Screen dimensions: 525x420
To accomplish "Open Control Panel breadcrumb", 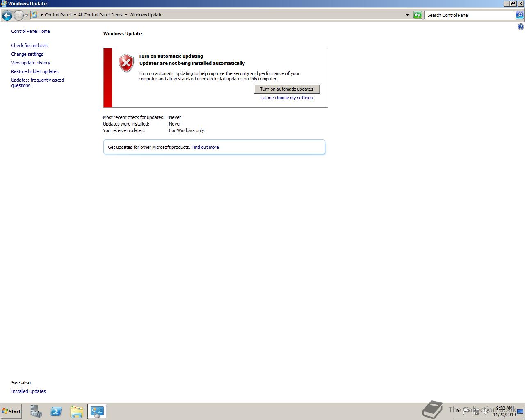I will tap(58, 15).
